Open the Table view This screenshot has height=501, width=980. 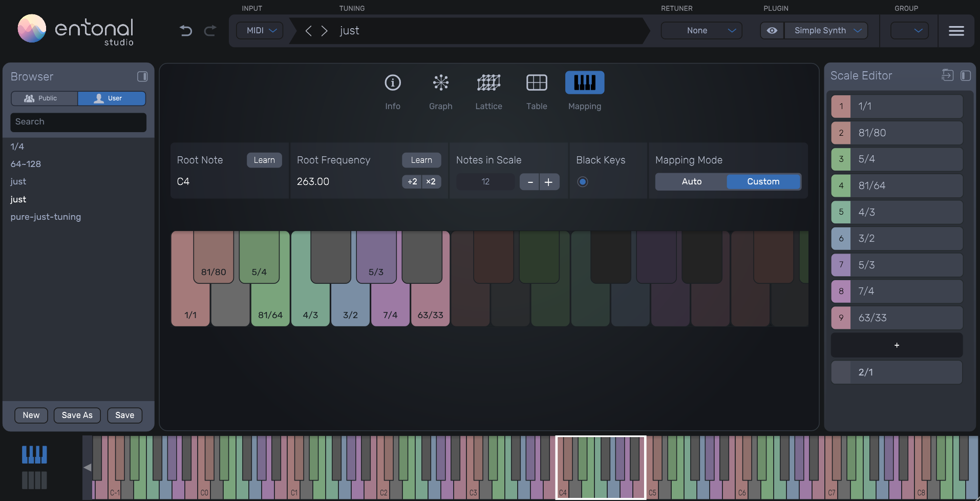point(536,91)
